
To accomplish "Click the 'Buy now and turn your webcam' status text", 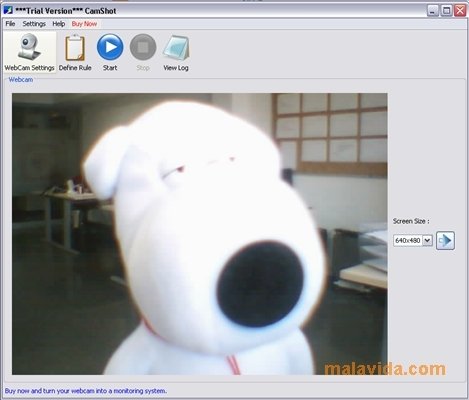I will (x=86, y=391).
